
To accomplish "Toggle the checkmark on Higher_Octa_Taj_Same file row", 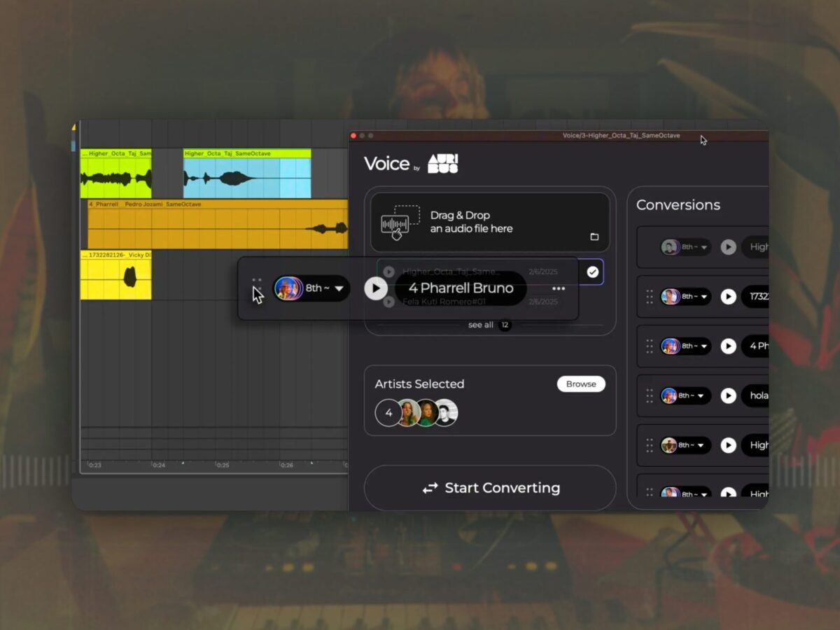I will (x=593, y=272).
